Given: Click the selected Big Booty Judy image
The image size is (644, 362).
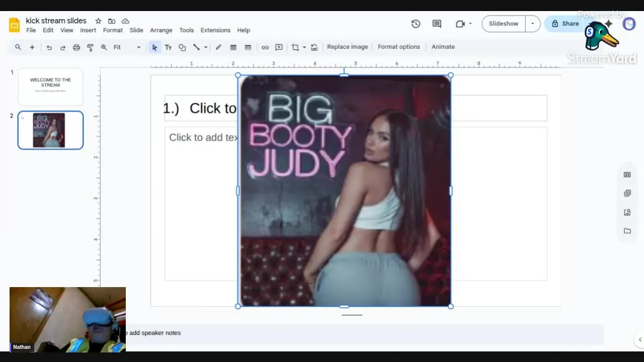Looking at the screenshot, I should click(x=344, y=191).
